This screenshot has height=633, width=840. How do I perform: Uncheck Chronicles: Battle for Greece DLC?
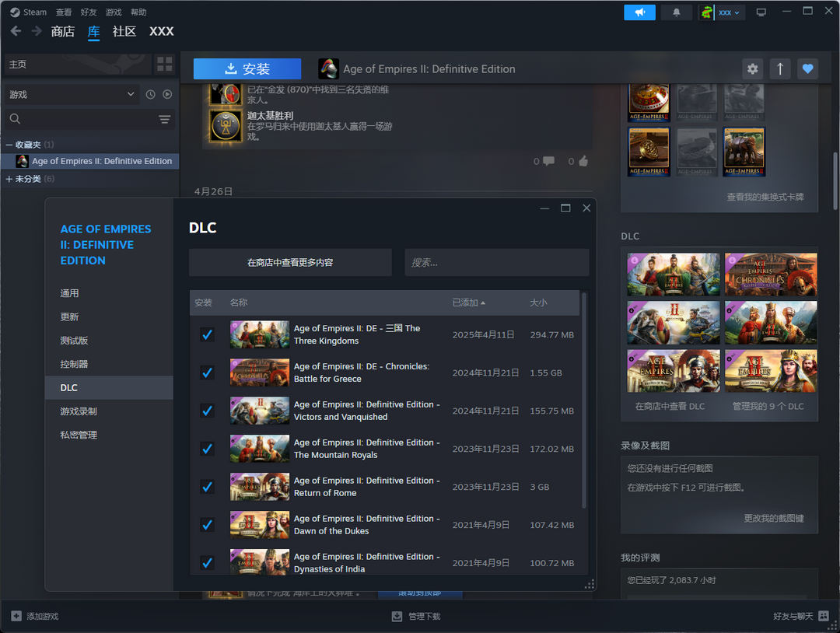[x=207, y=372]
